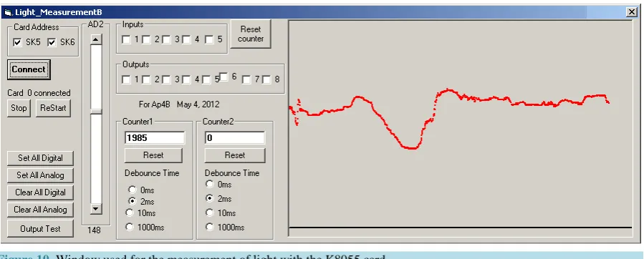644x259 pixels.
Task: Check Inputs checkbox 1
Action: (127, 40)
